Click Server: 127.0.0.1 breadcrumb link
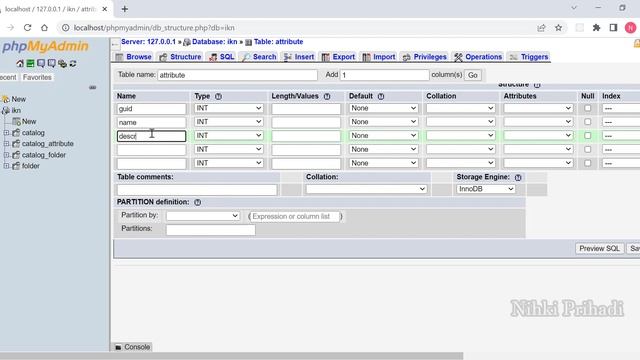This screenshot has width=640, height=360. tap(149, 42)
